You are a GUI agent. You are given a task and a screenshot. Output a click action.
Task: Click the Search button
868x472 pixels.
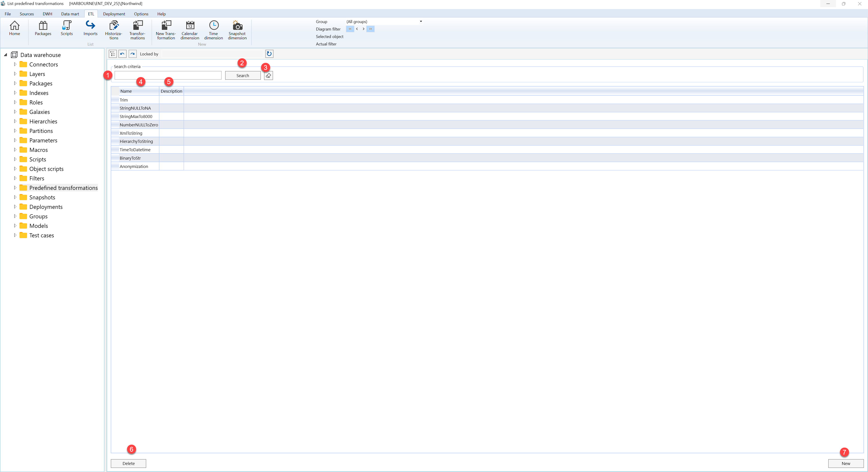(x=243, y=76)
